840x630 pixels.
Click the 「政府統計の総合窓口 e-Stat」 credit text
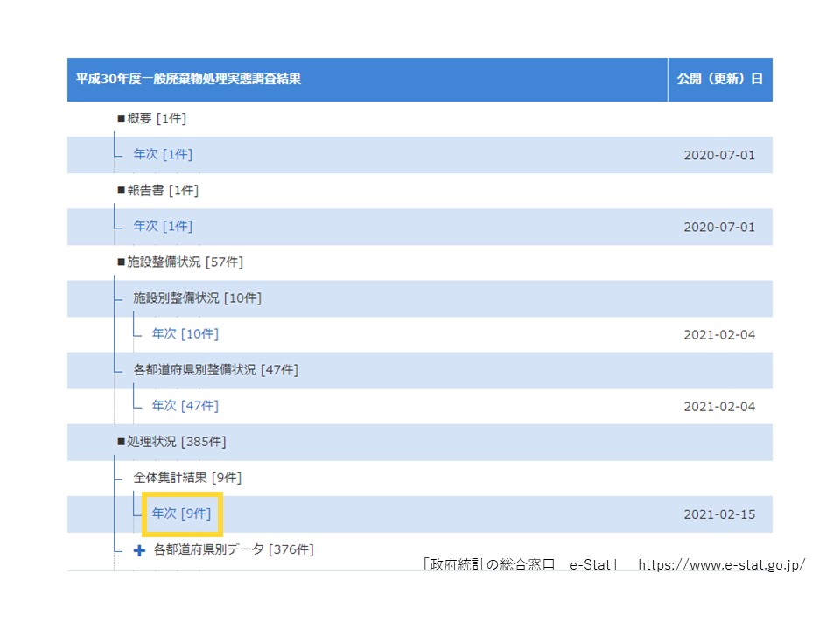tap(521, 564)
